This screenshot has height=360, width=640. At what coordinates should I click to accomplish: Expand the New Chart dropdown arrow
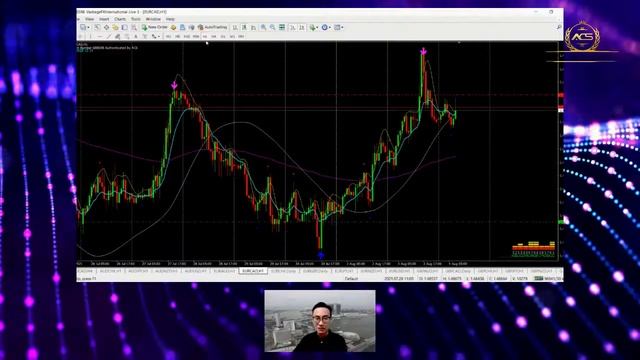89,27
